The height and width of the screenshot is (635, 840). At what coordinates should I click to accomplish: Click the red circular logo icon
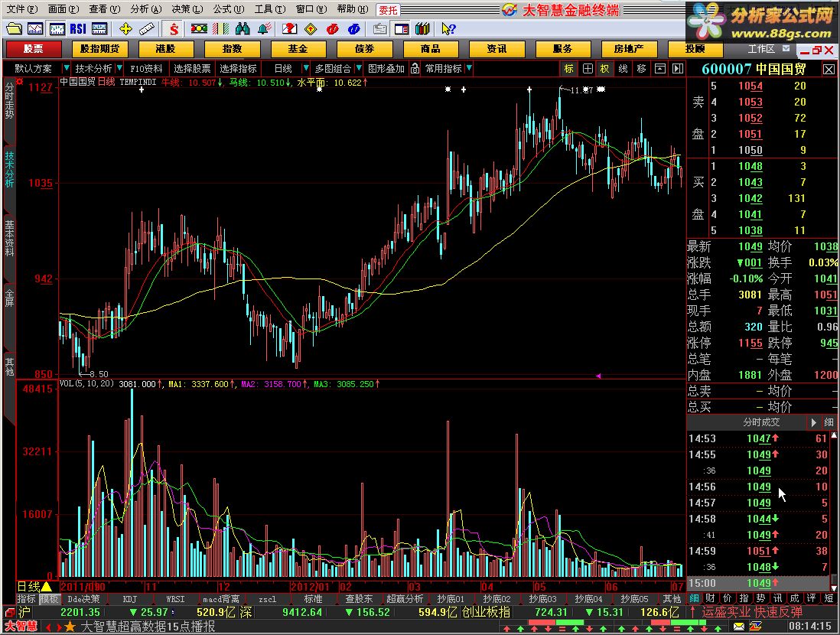click(332, 29)
